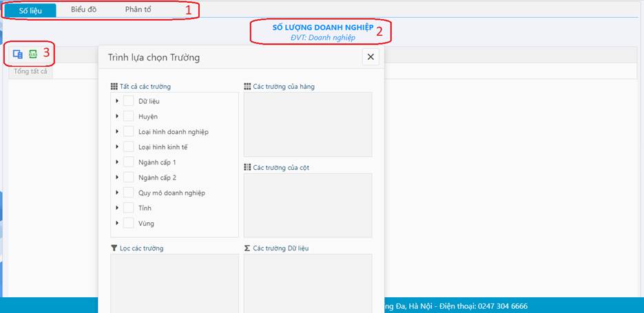Expand the Quy mô doanh nghiệp node

coord(117,193)
